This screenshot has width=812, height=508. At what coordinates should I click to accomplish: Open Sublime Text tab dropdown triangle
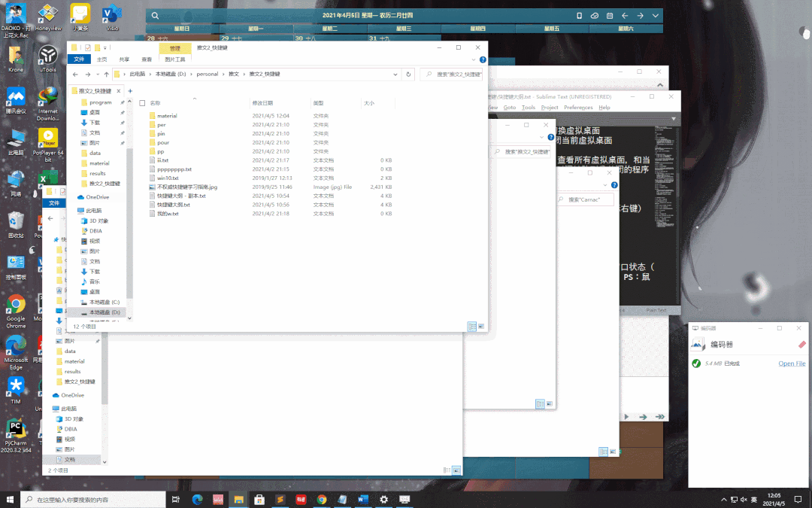tap(673, 119)
